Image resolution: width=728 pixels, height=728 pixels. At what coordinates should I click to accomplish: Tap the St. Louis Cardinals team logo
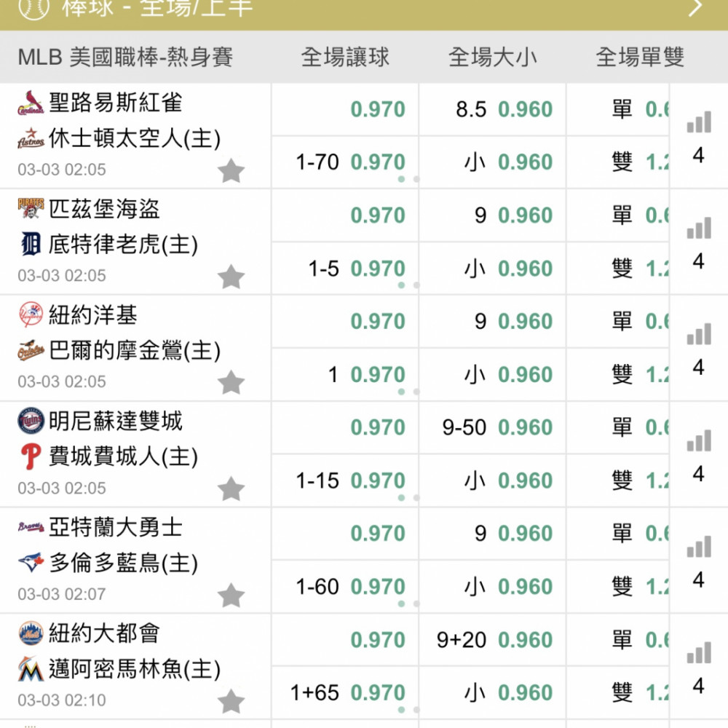pyautogui.click(x=31, y=103)
